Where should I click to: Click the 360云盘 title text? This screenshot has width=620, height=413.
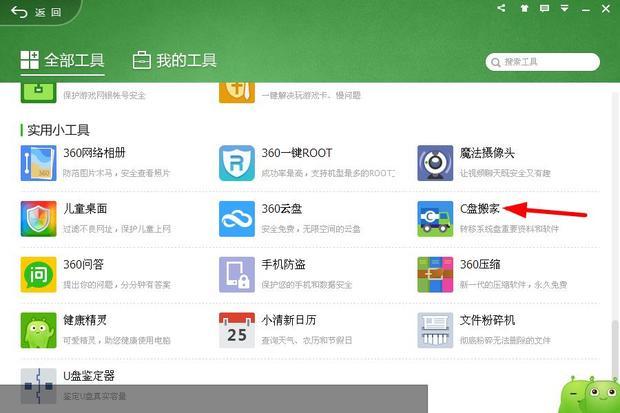tap(282, 208)
